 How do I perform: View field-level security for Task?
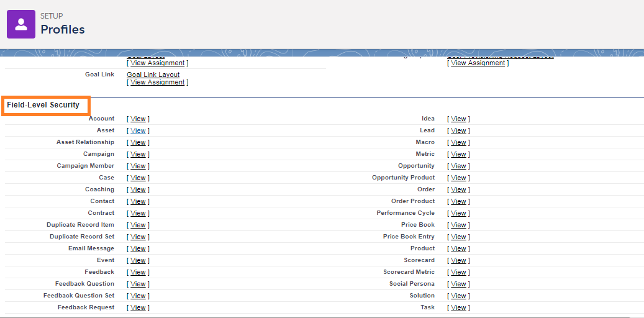tap(458, 307)
